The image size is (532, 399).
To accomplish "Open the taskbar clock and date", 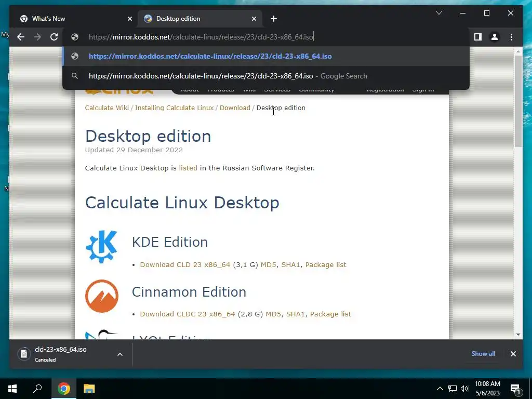I will coord(487,389).
